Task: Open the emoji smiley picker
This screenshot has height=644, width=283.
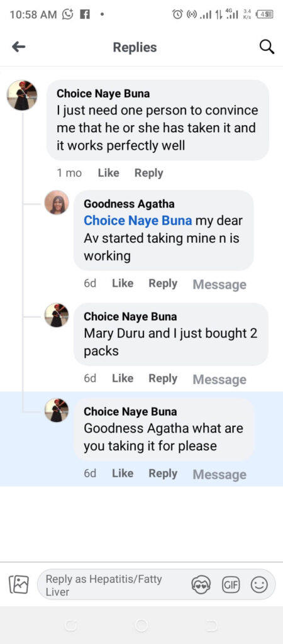Action: pos(259,585)
